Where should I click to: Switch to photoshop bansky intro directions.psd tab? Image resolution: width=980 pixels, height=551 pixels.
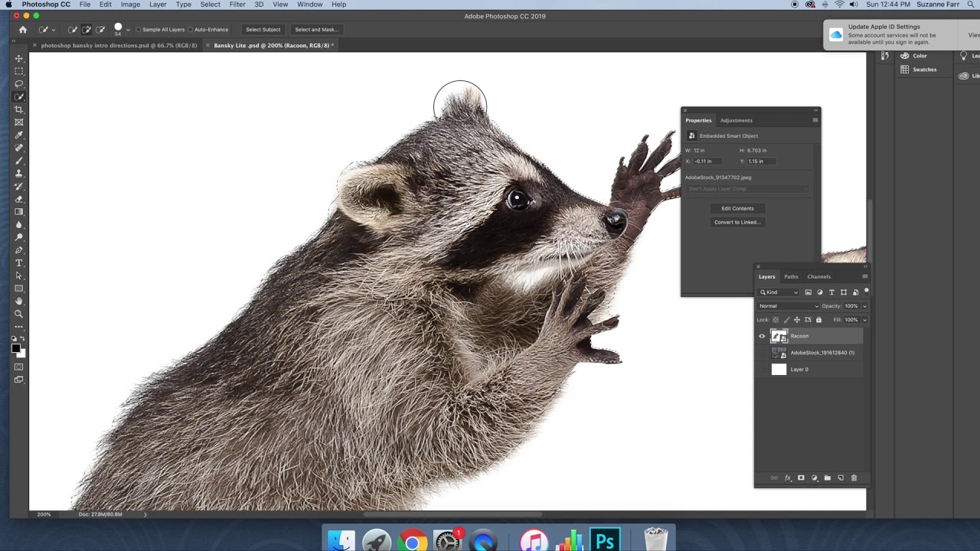tap(119, 45)
